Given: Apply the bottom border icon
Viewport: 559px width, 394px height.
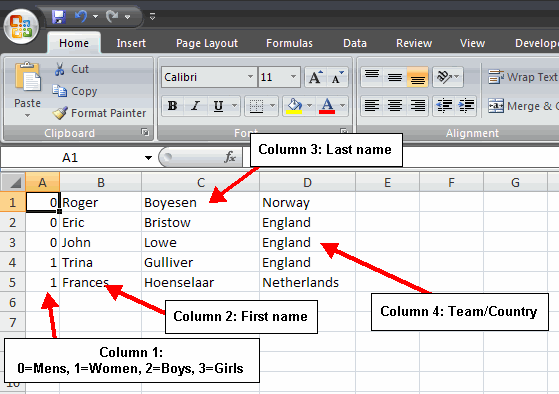Looking at the screenshot, I should click(256, 106).
